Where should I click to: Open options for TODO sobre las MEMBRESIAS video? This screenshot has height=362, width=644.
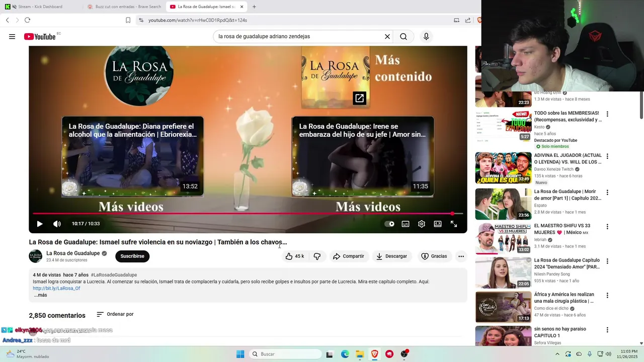coord(607,114)
